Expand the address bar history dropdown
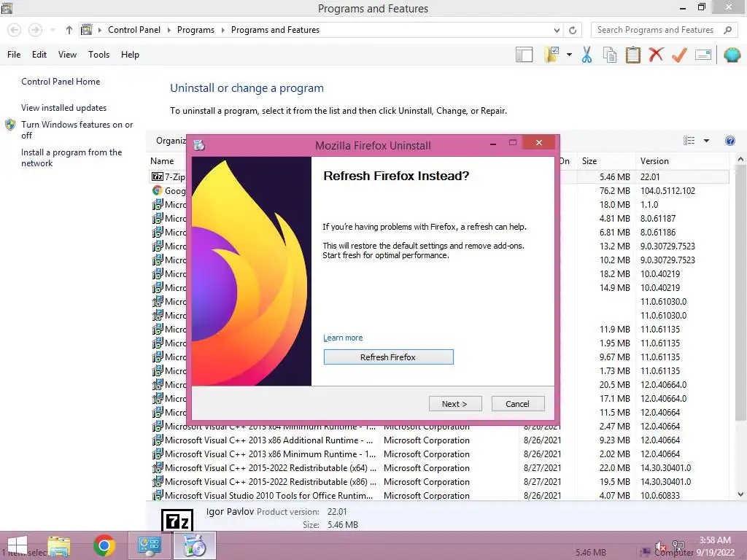The width and height of the screenshot is (747, 560). (x=557, y=30)
